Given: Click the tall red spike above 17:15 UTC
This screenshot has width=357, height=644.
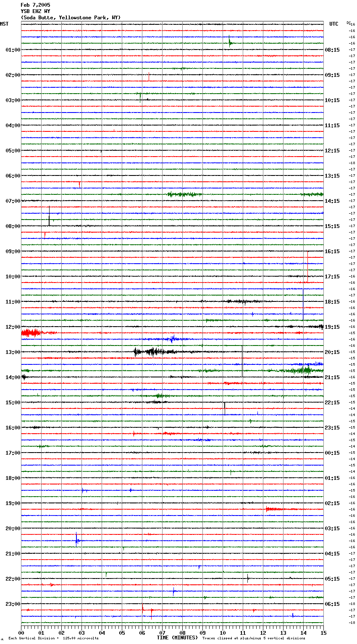Looking at the screenshot, I should [x=308, y=267].
